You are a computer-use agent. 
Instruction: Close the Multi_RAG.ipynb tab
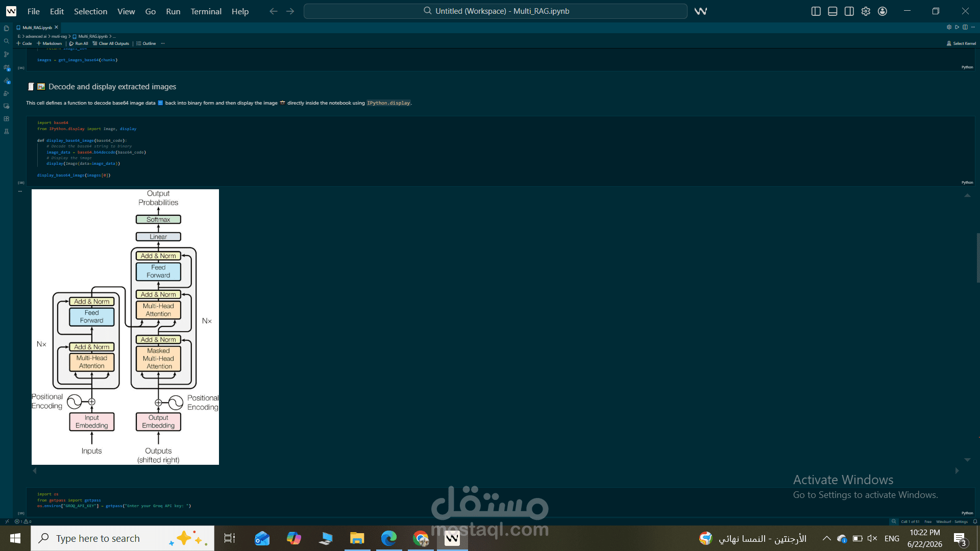[x=57, y=28]
